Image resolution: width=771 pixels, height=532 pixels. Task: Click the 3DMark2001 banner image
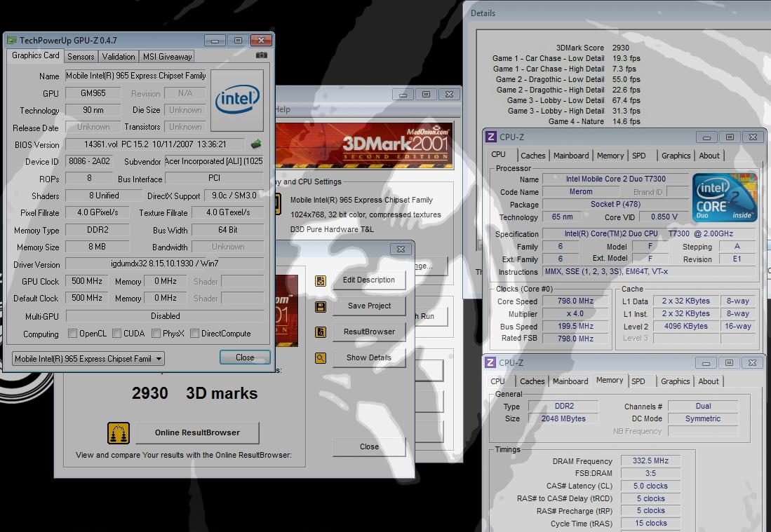(x=364, y=145)
